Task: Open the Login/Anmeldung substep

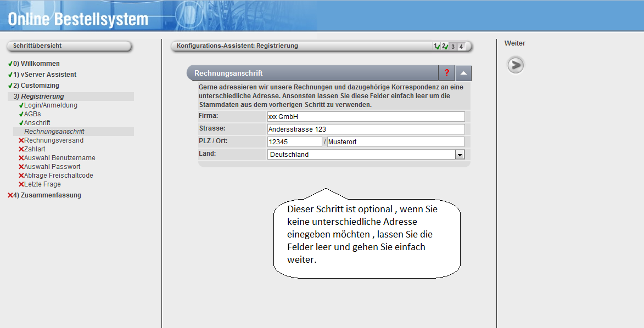Action: (x=51, y=105)
